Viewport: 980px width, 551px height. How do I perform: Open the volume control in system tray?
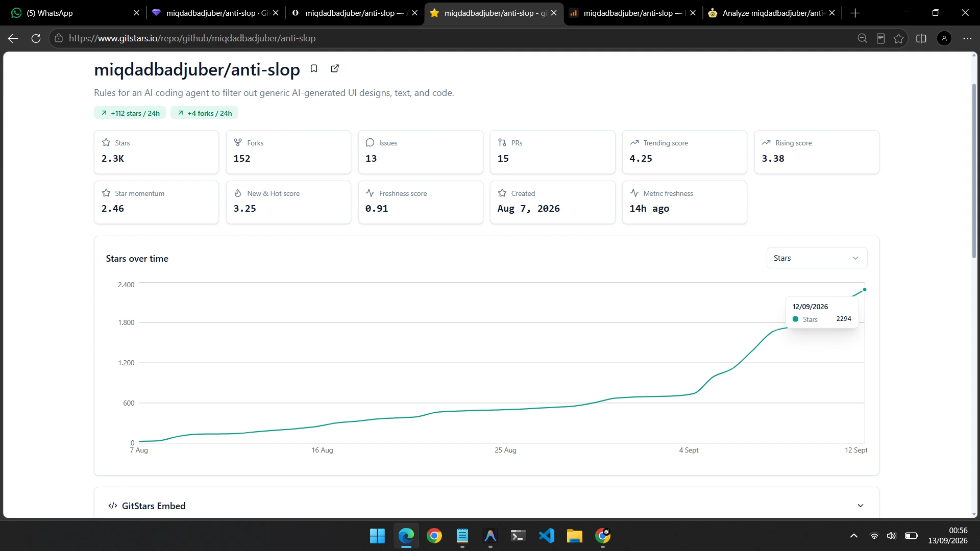891,536
